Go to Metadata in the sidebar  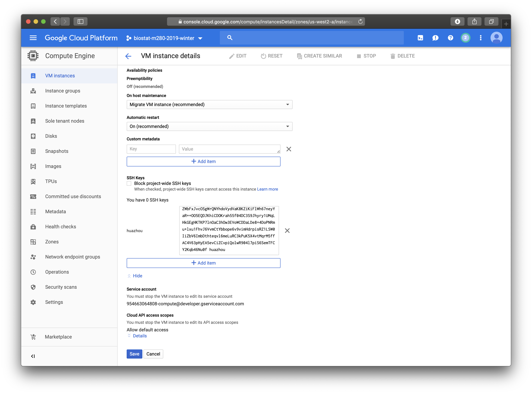pos(55,212)
